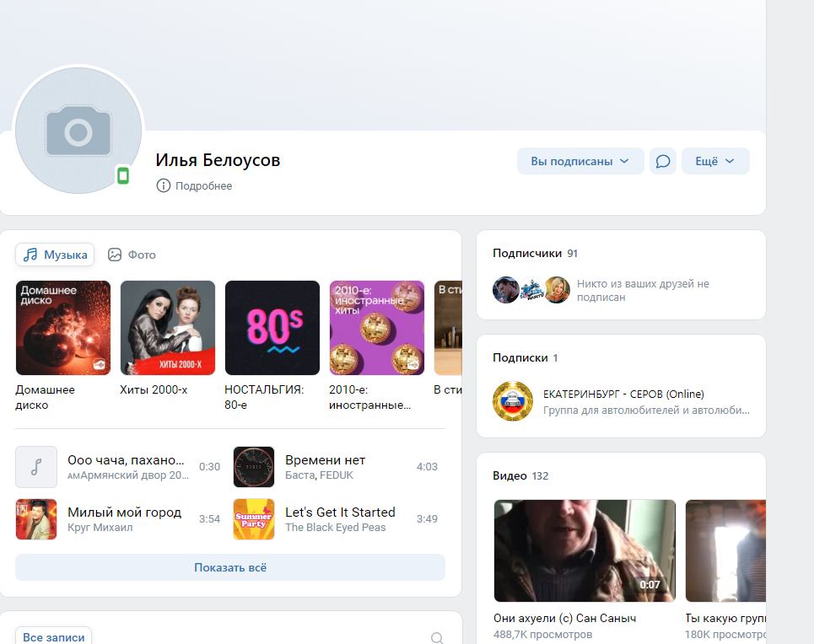
Task: Expand the Ещё menu
Action: 715,161
